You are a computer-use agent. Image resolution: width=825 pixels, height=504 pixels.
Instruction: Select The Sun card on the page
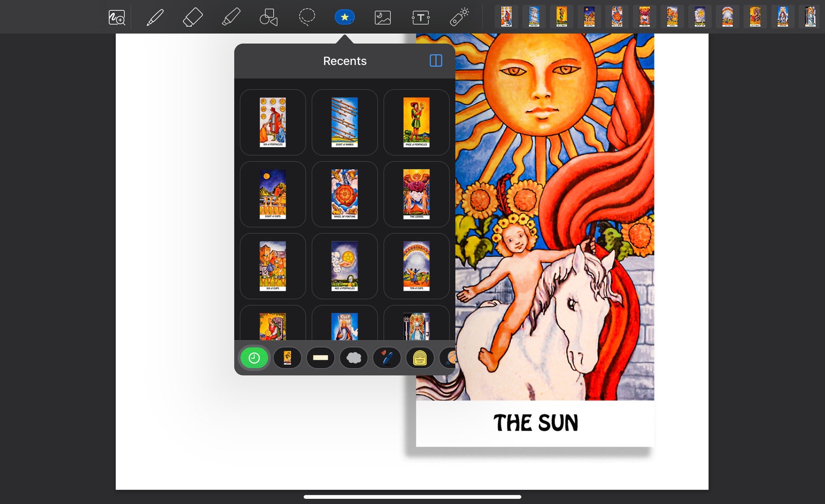[x=535, y=240]
